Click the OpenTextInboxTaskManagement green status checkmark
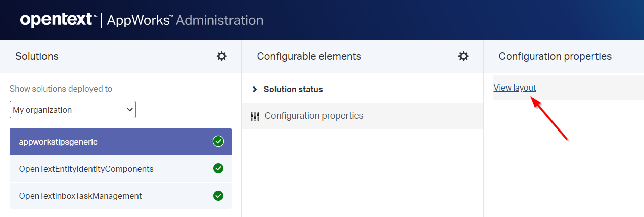The height and width of the screenshot is (217, 644). [x=218, y=195]
